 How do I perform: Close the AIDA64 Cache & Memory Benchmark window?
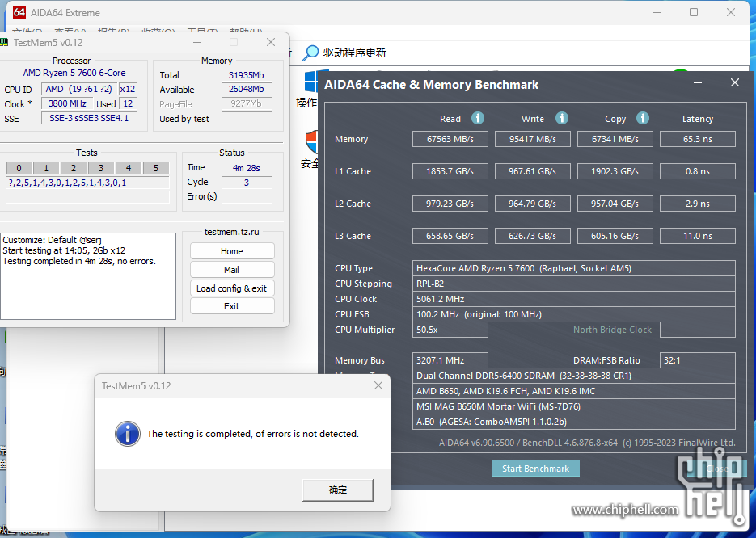[735, 83]
